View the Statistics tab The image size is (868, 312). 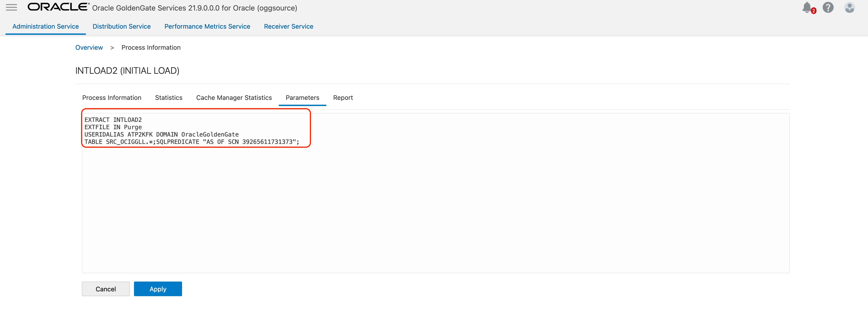point(169,98)
